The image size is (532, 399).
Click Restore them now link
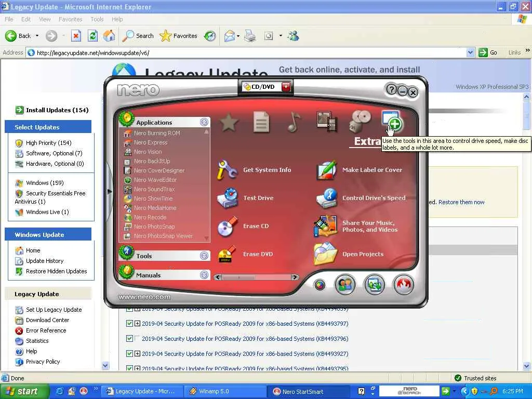coord(461,202)
